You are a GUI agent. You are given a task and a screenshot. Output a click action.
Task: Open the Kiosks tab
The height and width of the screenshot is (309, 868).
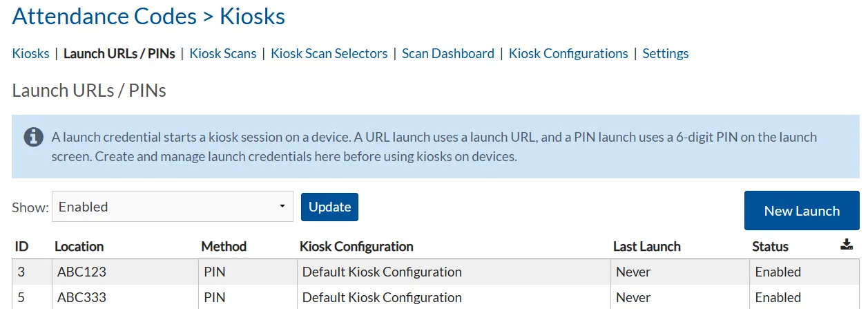[31, 53]
